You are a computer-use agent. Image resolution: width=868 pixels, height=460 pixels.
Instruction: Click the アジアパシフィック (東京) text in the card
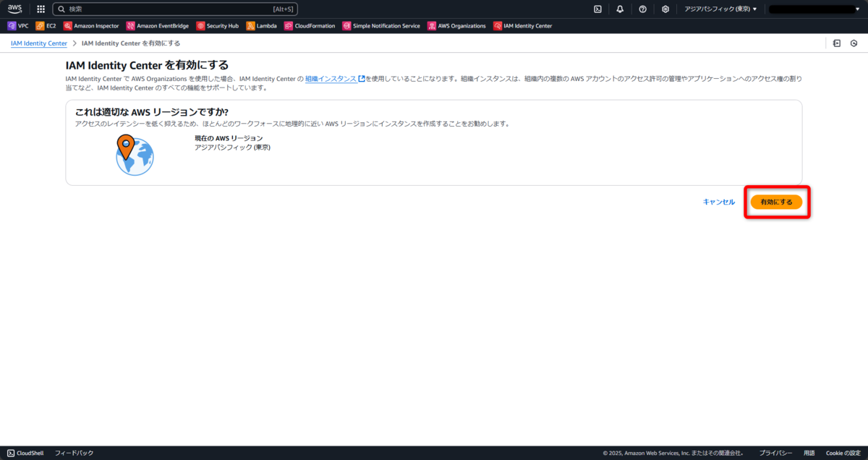click(232, 147)
